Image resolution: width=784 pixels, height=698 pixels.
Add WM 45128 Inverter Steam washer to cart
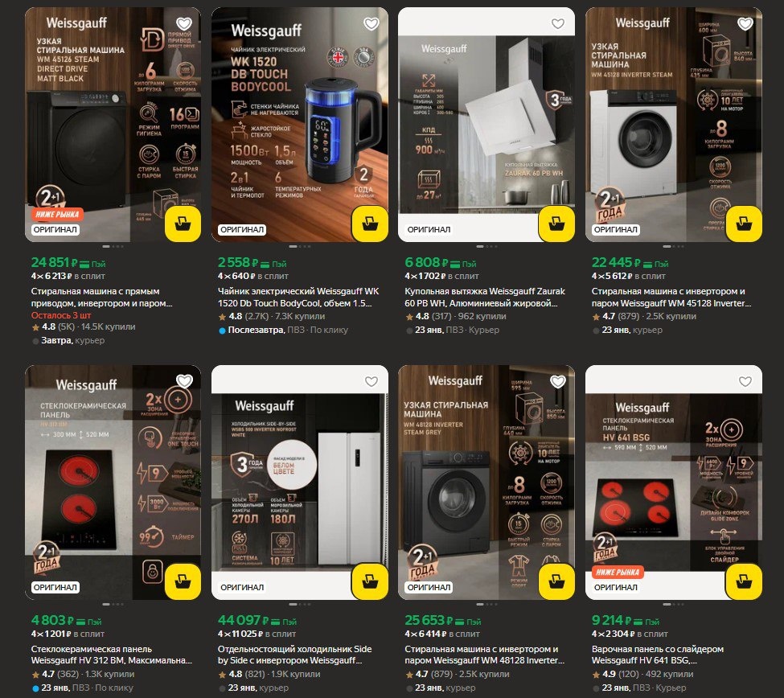744,223
